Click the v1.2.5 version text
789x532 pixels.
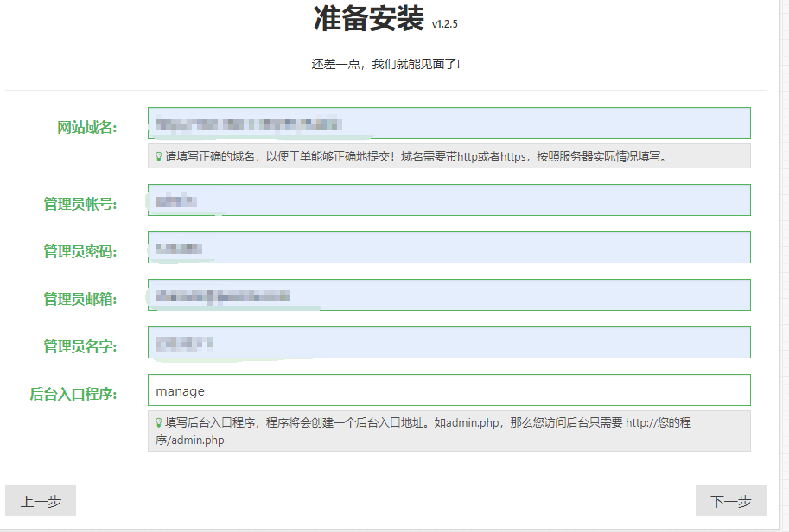click(445, 23)
